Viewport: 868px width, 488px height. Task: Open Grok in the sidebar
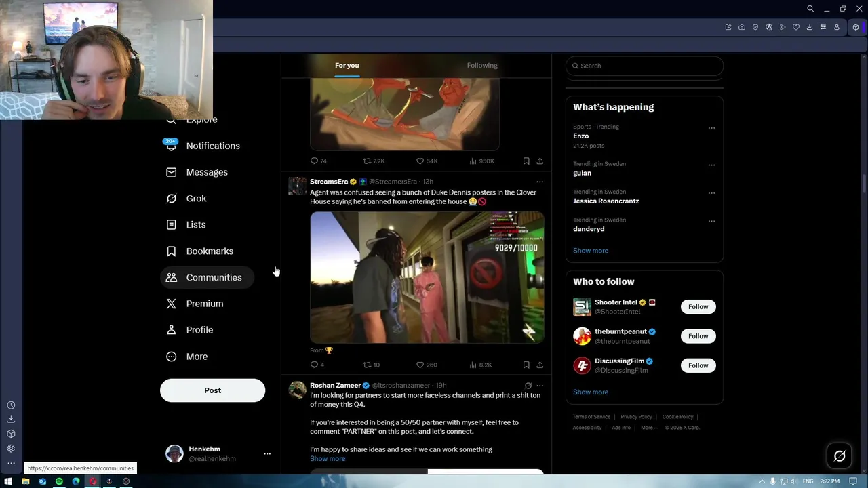[x=186, y=199]
